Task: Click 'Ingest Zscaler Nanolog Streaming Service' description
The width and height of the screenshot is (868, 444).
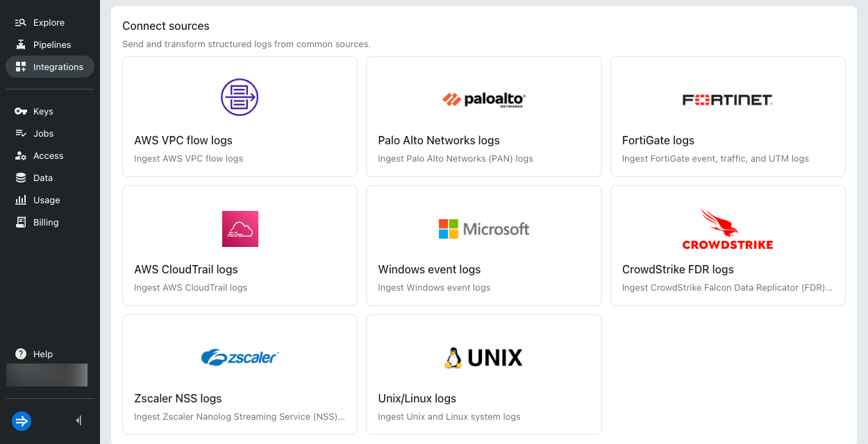Action: [240, 416]
